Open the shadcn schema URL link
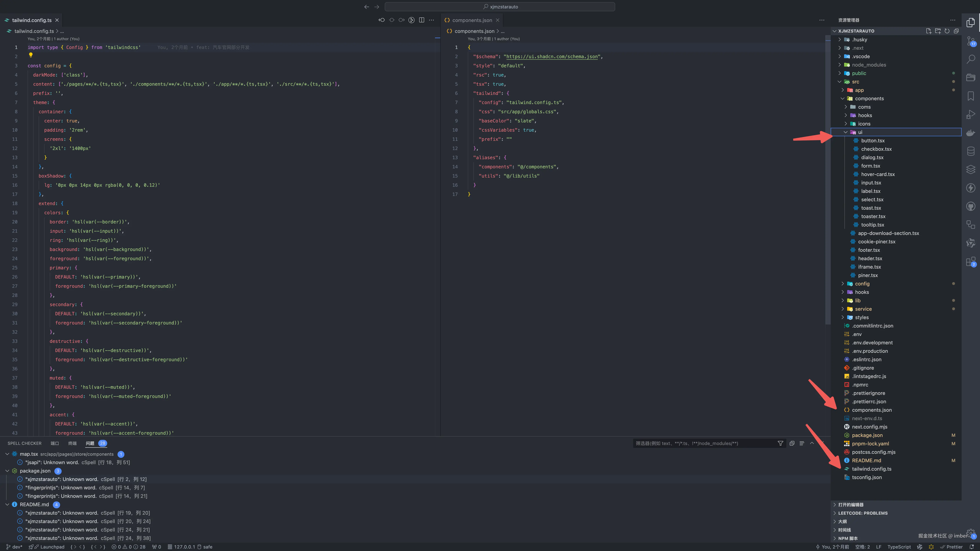Screen dimensions: 980x551 (x=552, y=57)
